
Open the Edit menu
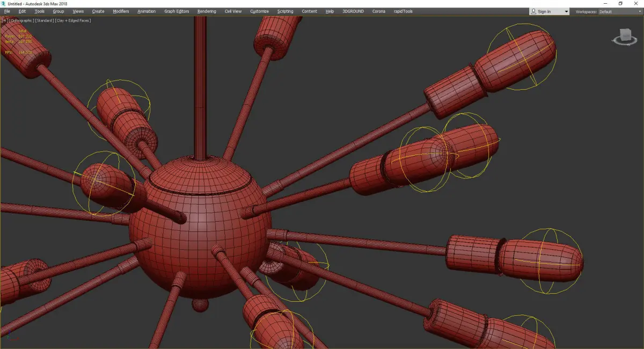pyautogui.click(x=22, y=11)
